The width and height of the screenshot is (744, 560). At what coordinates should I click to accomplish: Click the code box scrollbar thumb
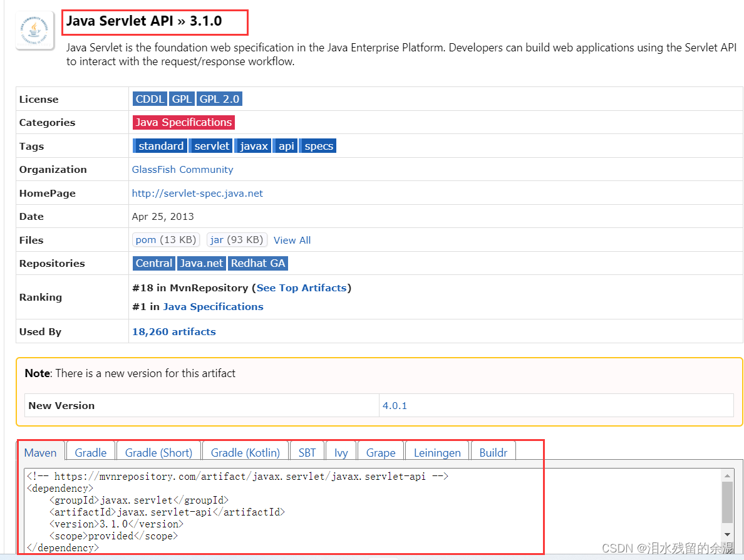(x=727, y=502)
